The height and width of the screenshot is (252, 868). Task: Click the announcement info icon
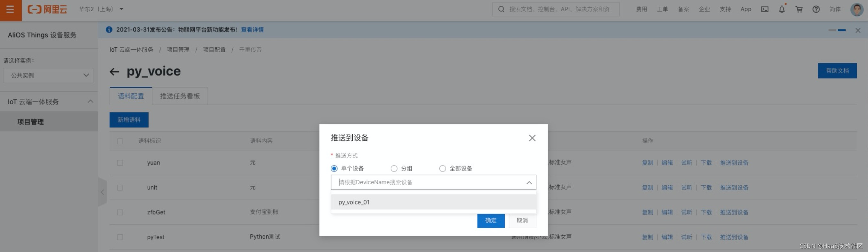click(109, 30)
